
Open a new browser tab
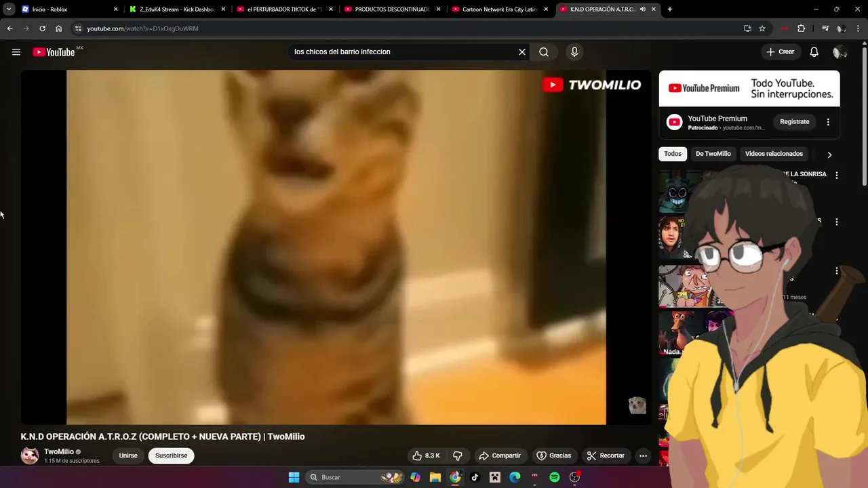click(x=670, y=9)
